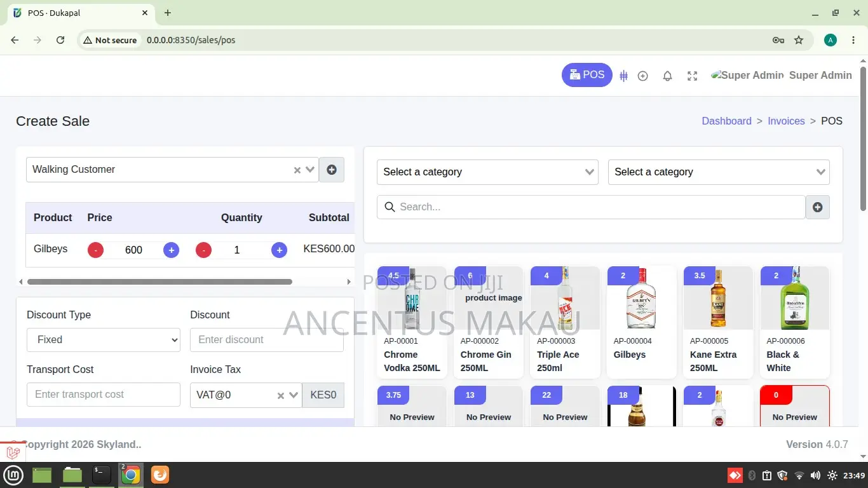Expand the Walking Customer dropdown
Screen dimensions: 868x488
point(310,170)
